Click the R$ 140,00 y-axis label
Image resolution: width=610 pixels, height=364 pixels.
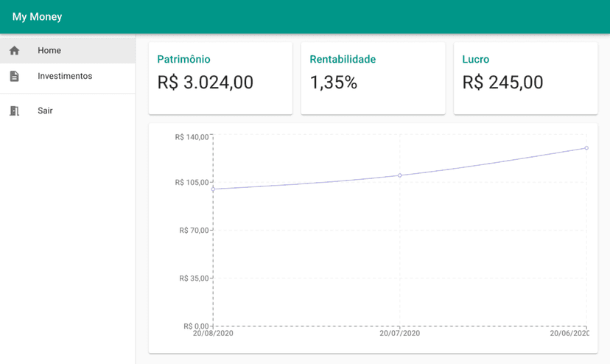(x=192, y=137)
